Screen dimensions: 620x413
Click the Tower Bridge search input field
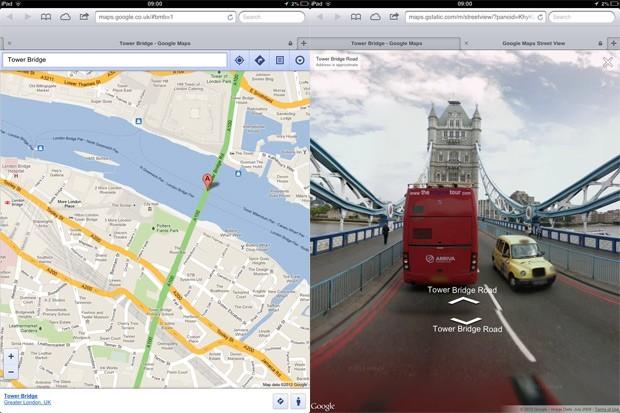(114, 60)
